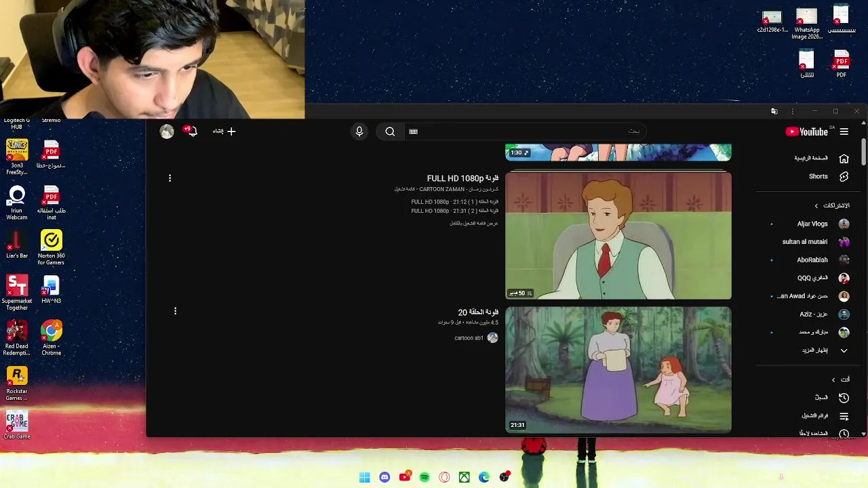The image size is (868, 488).
Task: Open the account avatar menu
Action: click(x=167, y=131)
